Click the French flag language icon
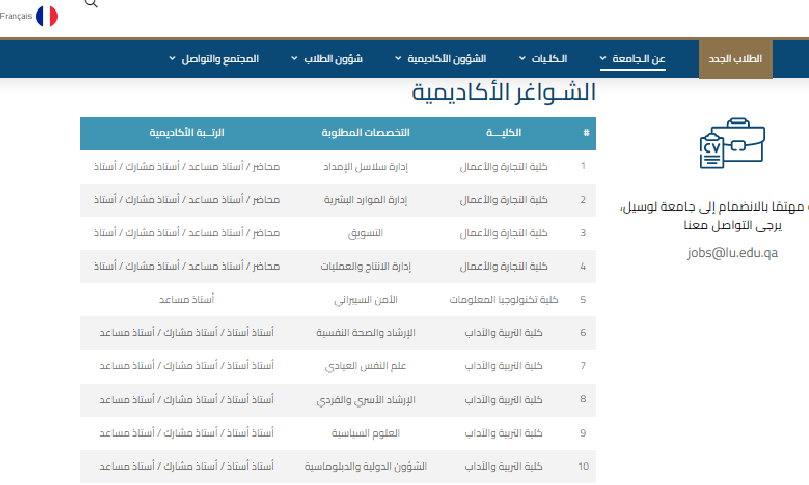 46,15
